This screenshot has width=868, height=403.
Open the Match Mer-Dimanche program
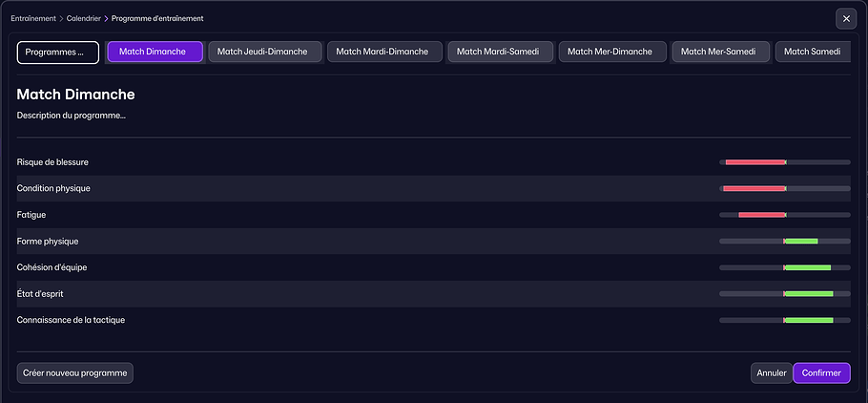(610, 52)
